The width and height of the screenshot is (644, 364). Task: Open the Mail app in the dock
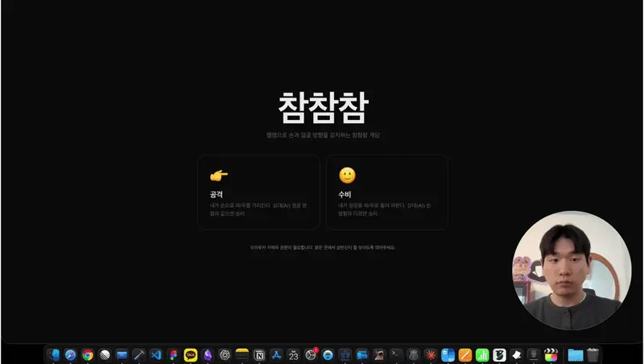pyautogui.click(x=122, y=355)
